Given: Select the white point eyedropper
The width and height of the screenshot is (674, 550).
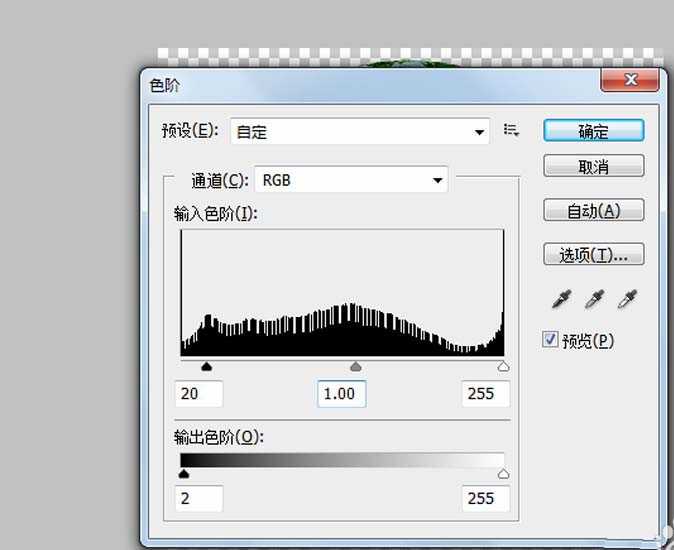Looking at the screenshot, I should (x=628, y=298).
